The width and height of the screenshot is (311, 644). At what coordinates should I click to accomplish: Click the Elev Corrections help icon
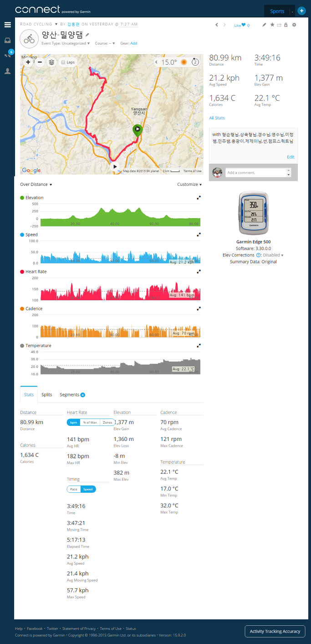click(258, 256)
